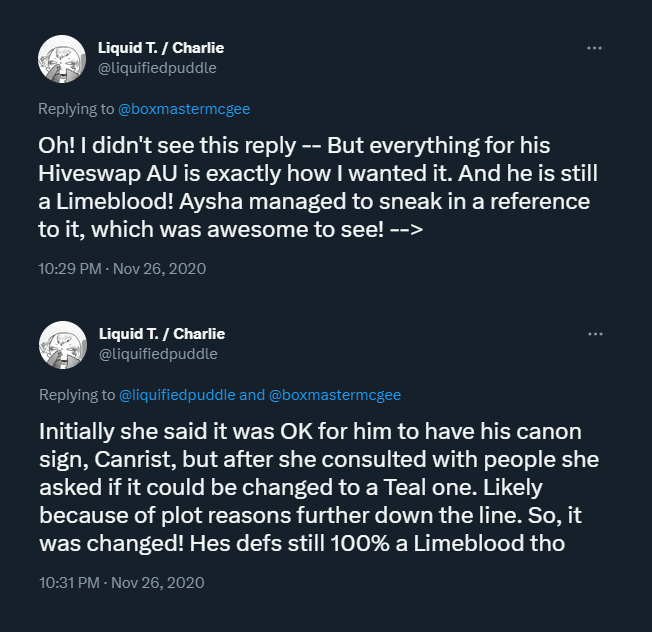This screenshot has height=632, width=652.
Task: Open @boxmastermcgee mention in second tweet's reply line
Action: [x=335, y=395]
